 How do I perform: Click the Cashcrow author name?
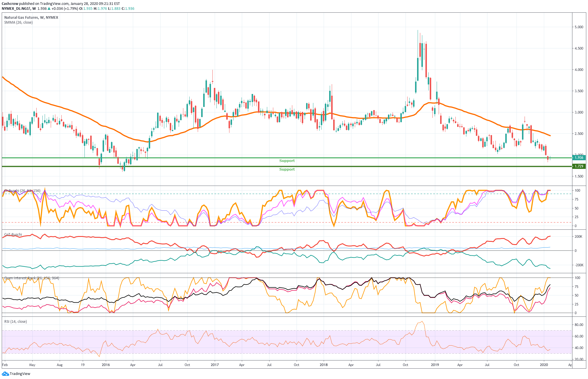(x=10, y=4)
